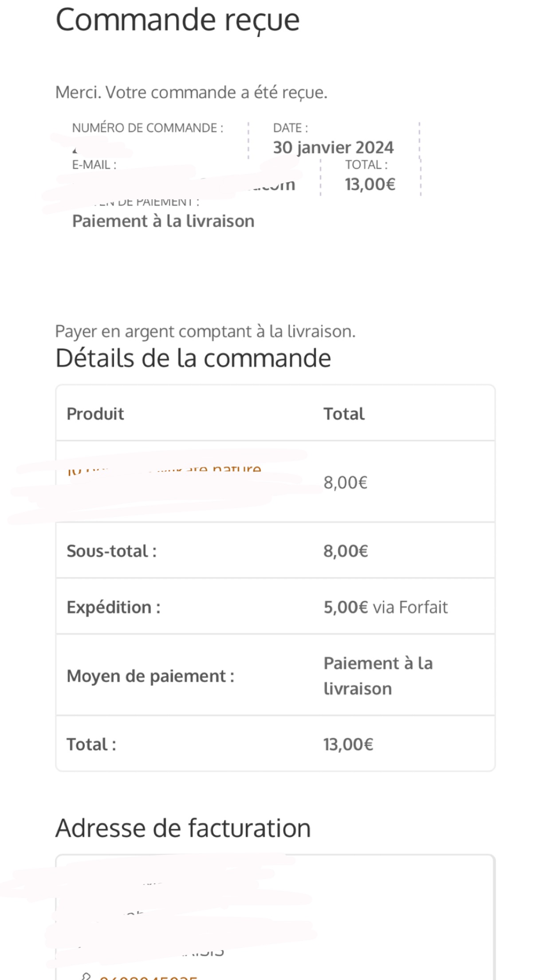Screen dimensions: 551x980
Task: Click the "Détails de la commande" heading
Action: 193,358
